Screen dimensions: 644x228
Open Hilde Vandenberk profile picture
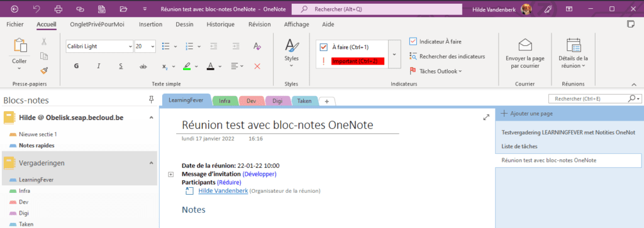pos(526,9)
